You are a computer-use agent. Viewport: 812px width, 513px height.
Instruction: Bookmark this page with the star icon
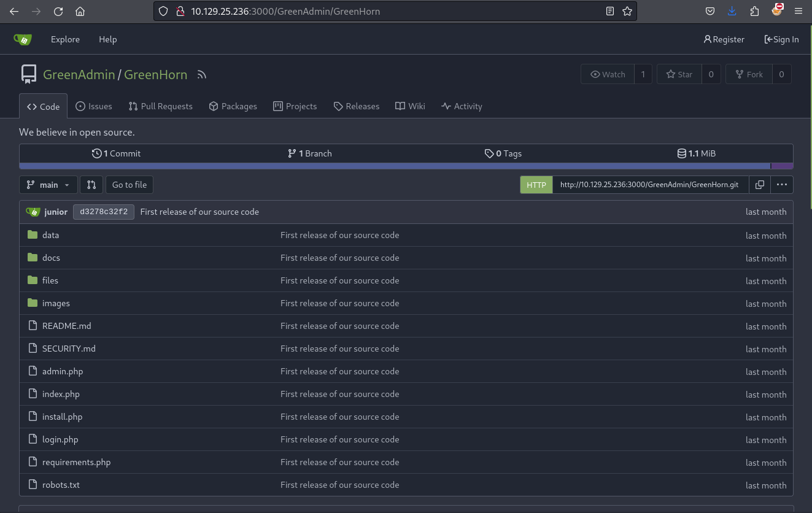[x=627, y=11]
